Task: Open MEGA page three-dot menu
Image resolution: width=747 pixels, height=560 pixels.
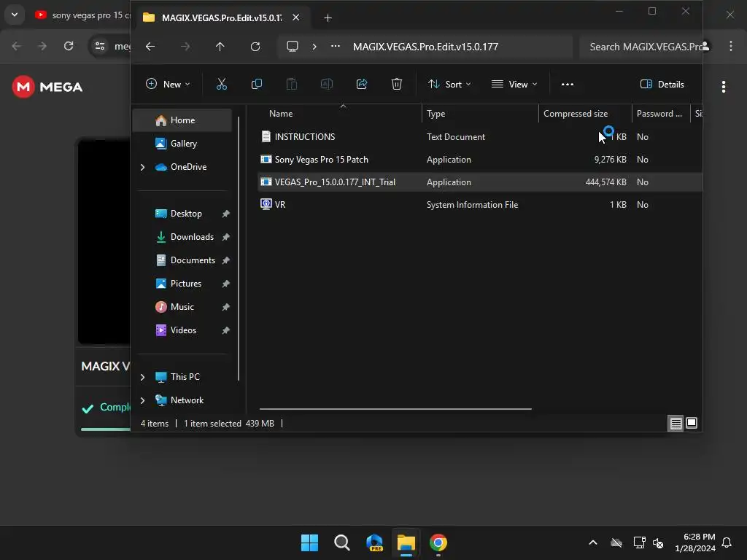Action: (x=723, y=87)
